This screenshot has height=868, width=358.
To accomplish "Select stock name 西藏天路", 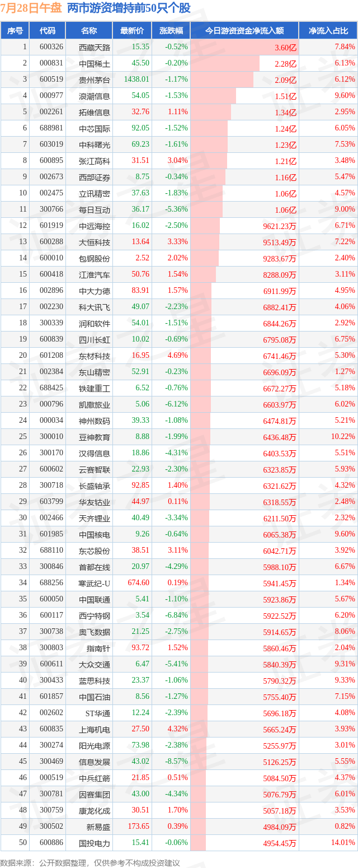I will click(x=95, y=48).
